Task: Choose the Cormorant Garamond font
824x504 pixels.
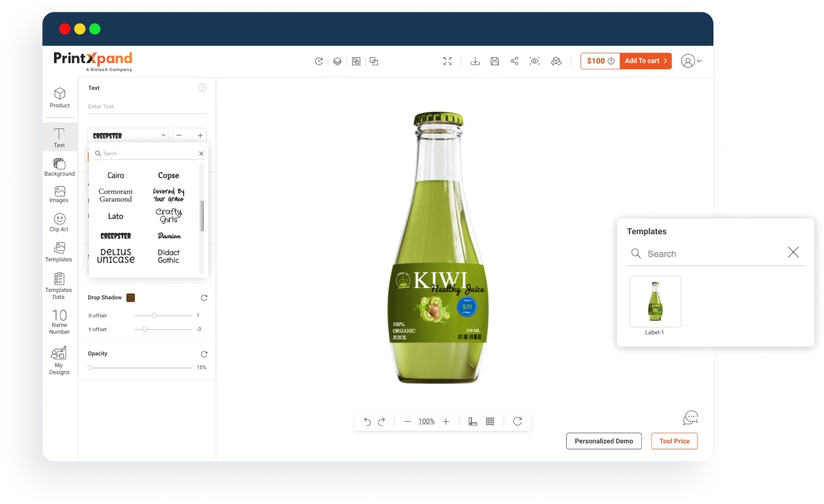Action: (116, 195)
